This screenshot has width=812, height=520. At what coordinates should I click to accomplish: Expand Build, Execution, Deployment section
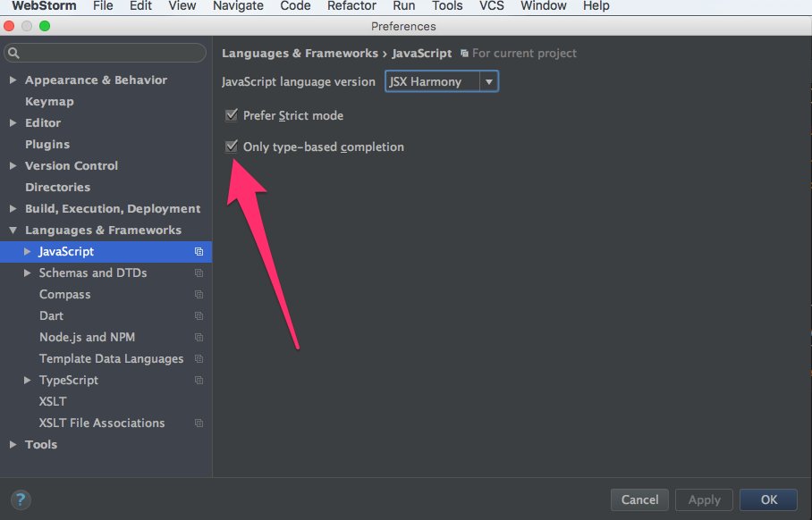coord(13,208)
